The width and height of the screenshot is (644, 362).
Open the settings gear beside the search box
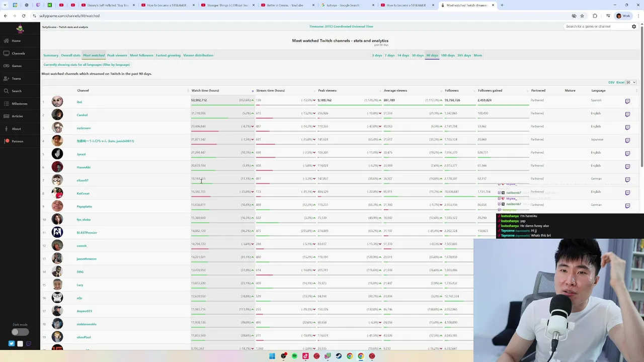point(634,27)
